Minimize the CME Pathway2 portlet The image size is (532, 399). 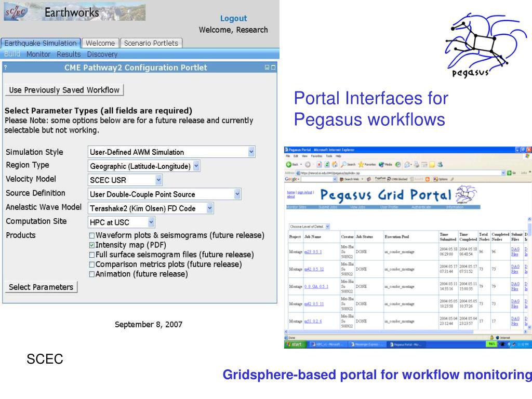267,68
